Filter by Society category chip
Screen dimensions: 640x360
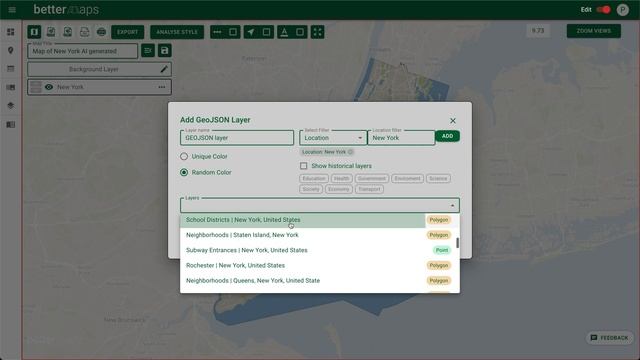tap(311, 189)
